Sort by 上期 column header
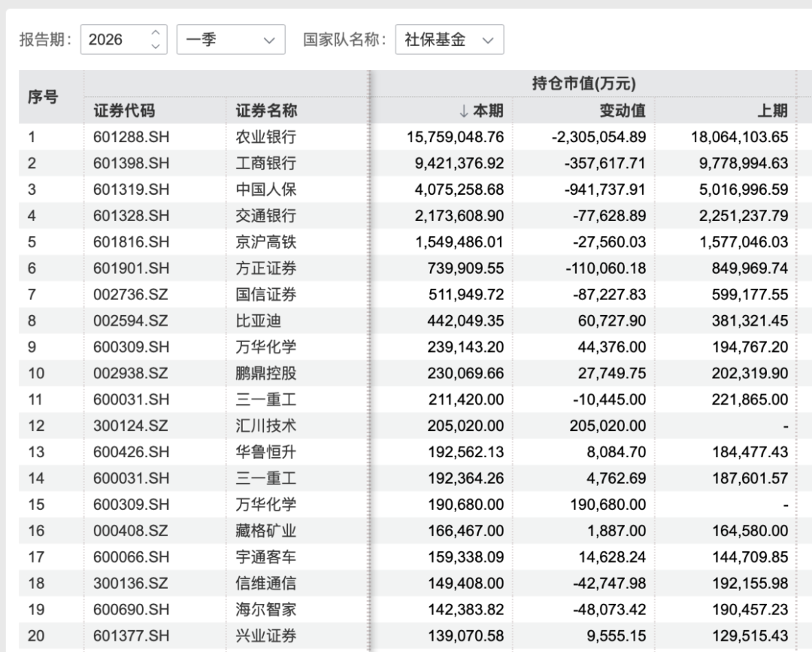Image resolution: width=812 pixels, height=652 pixels. click(773, 111)
